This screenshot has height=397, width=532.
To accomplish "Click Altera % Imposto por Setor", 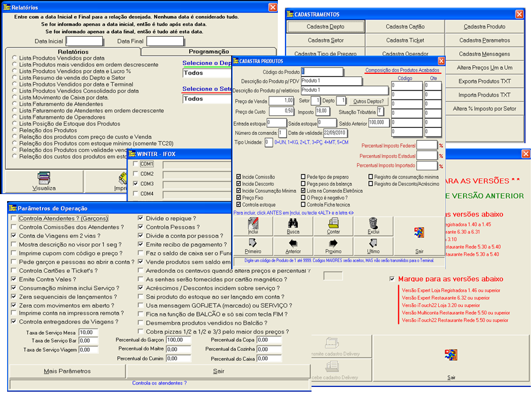I will coord(484,109).
